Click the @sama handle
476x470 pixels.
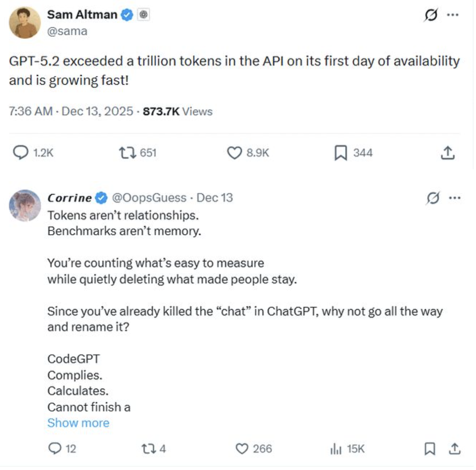pyautogui.click(x=66, y=30)
